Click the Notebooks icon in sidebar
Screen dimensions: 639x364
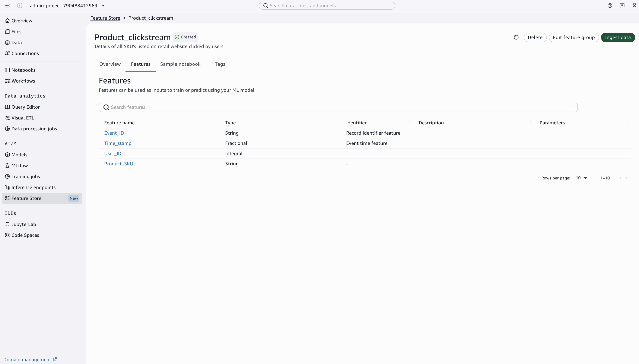click(x=7, y=70)
